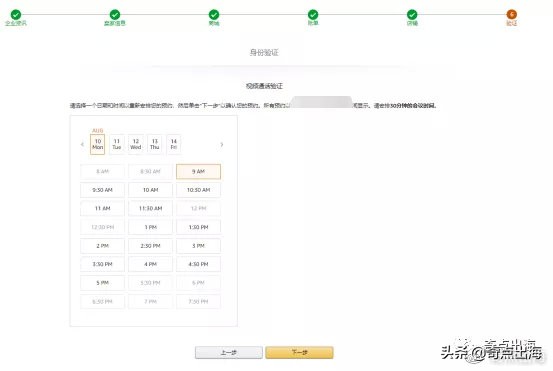
Task: Click the 5:30 PM time slot
Action: click(x=151, y=283)
